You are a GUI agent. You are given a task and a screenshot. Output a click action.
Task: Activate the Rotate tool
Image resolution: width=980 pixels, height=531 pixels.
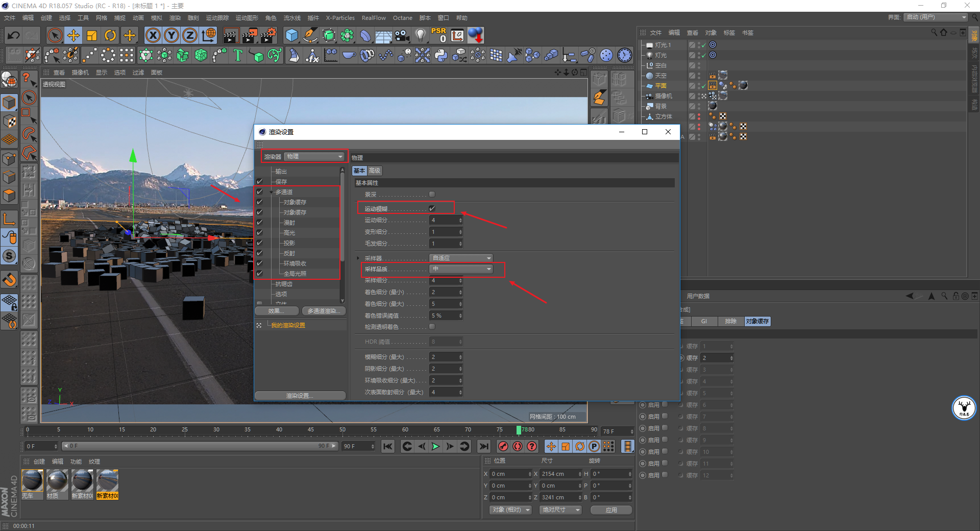[x=110, y=35]
